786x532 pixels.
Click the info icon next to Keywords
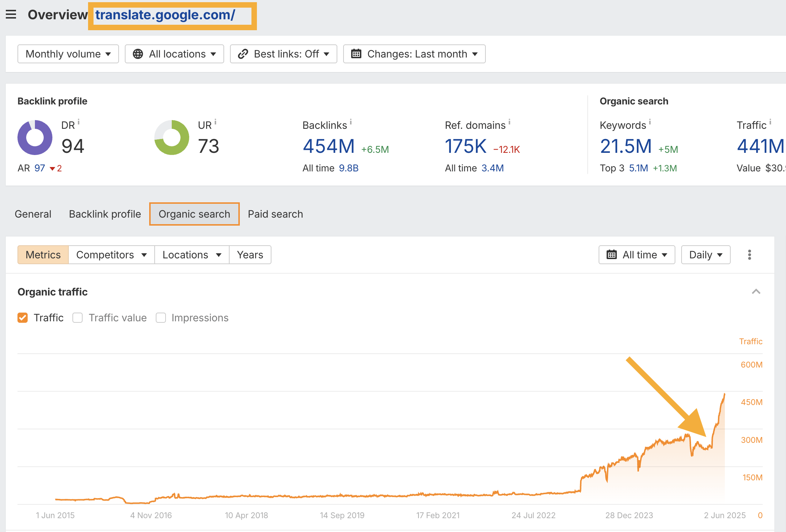tap(651, 123)
